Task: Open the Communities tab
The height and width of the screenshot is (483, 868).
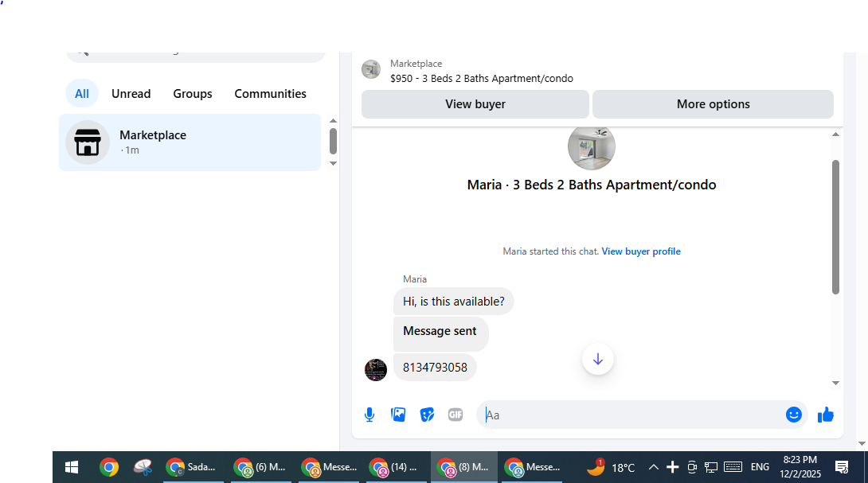Action: click(x=270, y=94)
